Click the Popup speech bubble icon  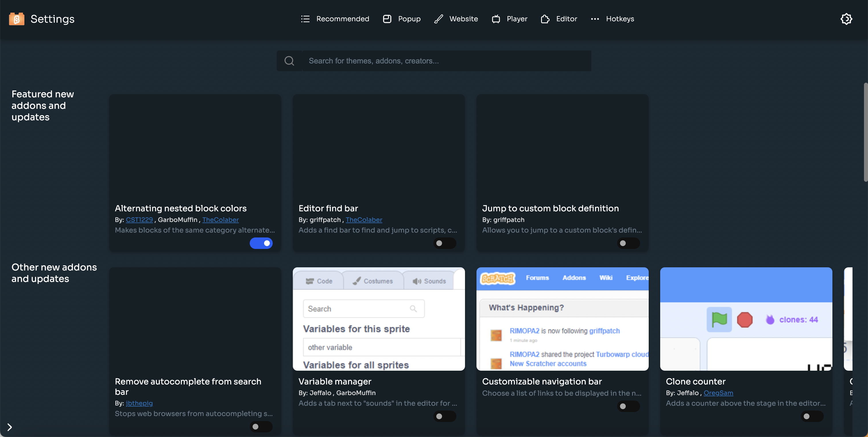click(387, 19)
